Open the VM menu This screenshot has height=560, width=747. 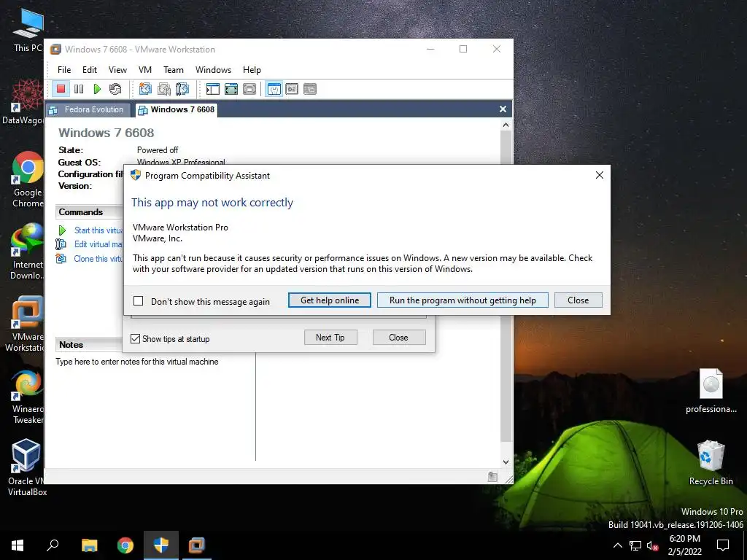(145, 70)
